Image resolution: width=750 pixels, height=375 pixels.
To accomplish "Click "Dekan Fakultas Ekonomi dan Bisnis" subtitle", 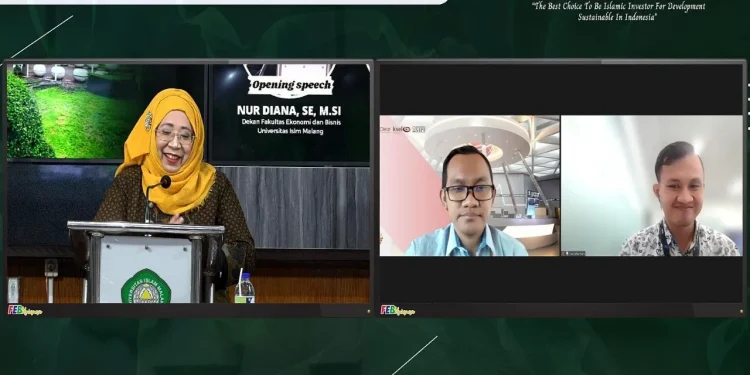I will 291,122.
